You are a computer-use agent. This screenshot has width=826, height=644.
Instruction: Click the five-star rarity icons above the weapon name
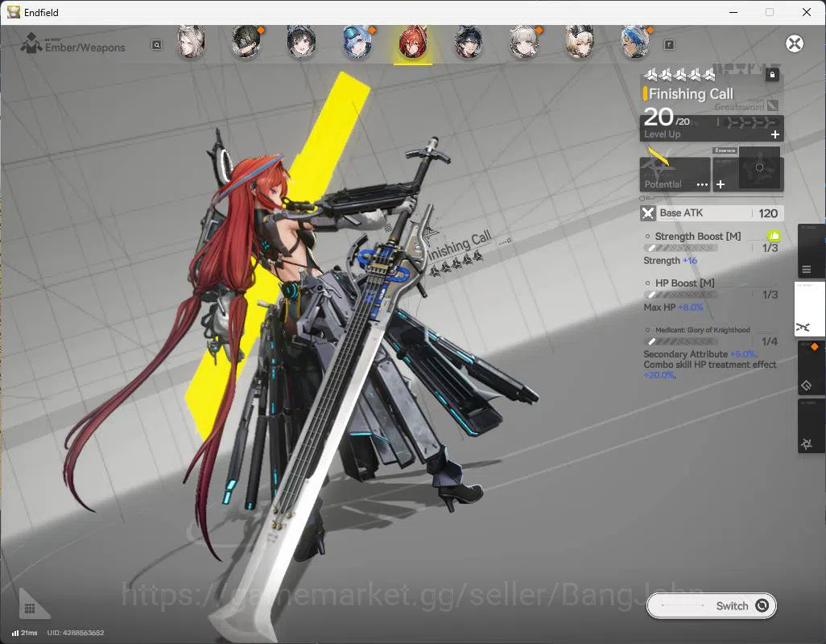tap(679, 76)
